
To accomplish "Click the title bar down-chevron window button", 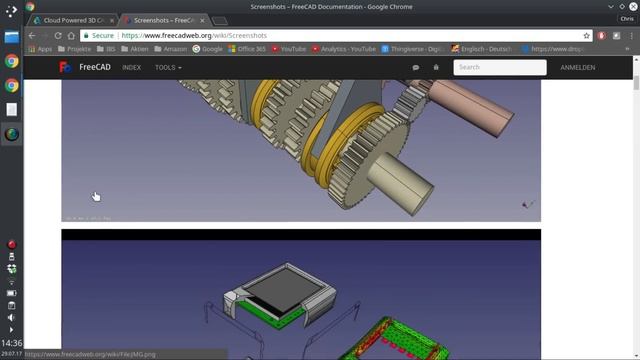I will pos(611,7).
